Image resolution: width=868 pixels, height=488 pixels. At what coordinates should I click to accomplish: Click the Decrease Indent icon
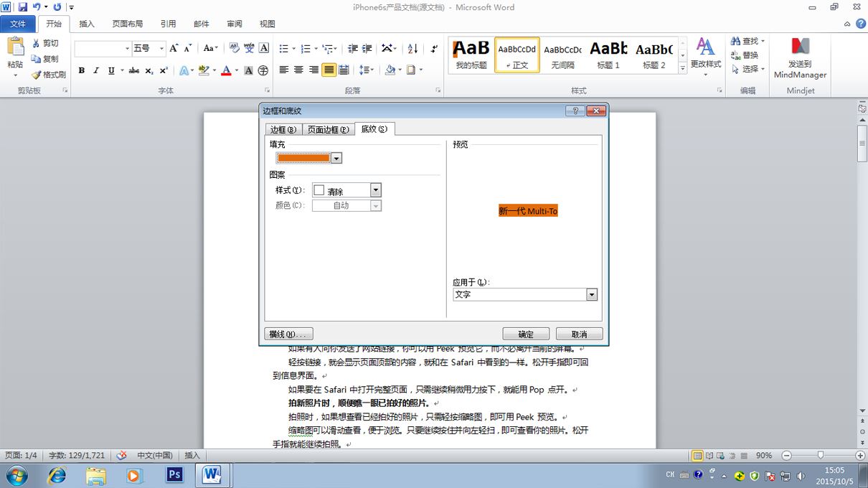coord(352,48)
